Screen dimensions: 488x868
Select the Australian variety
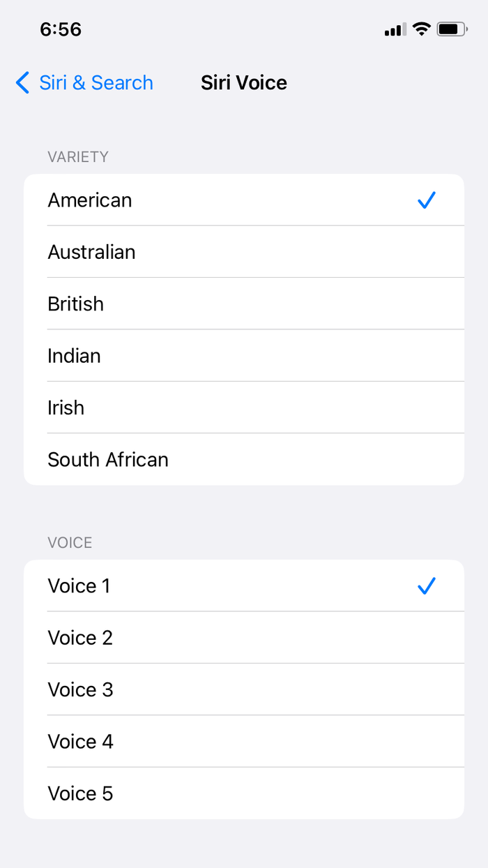91,252
